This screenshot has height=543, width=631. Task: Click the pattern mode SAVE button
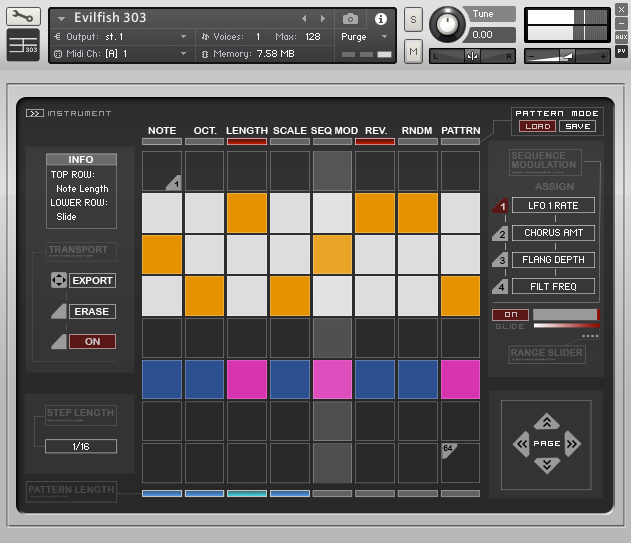pos(578,127)
